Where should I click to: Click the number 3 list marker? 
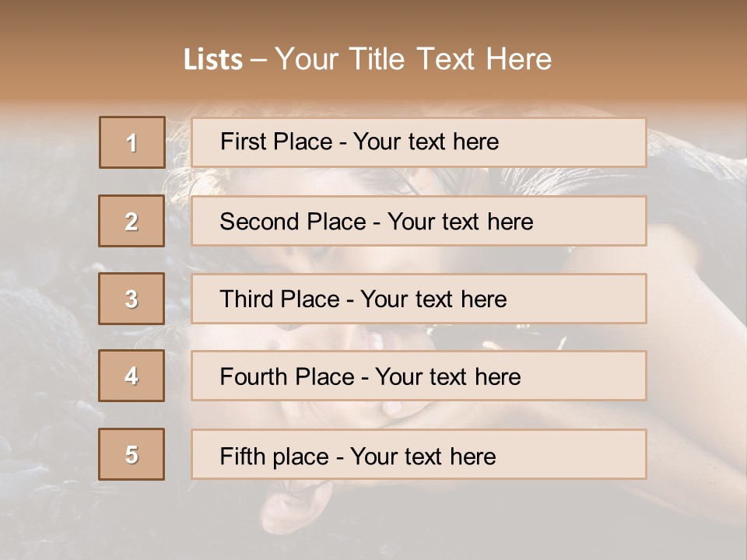click(132, 299)
